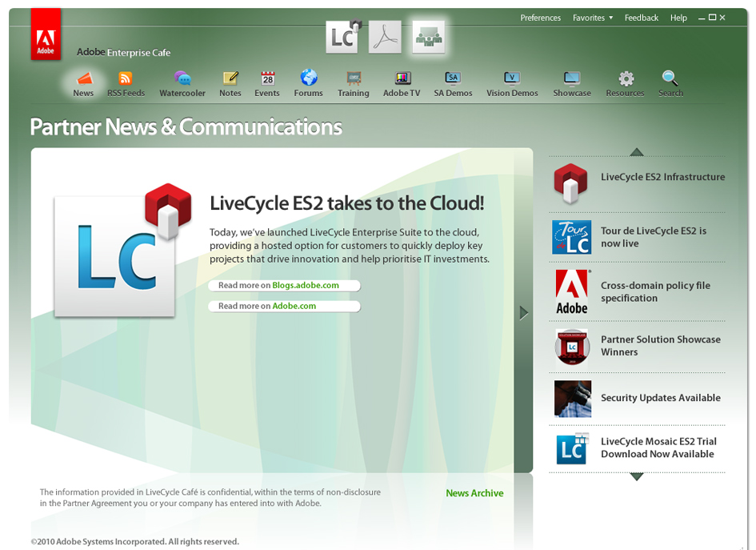
Task: Minimize the Enterprise Cafe window
Action: click(x=702, y=18)
